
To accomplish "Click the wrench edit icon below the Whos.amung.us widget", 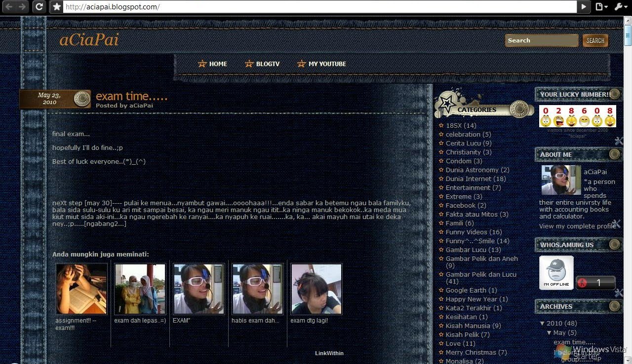I will point(618,293).
